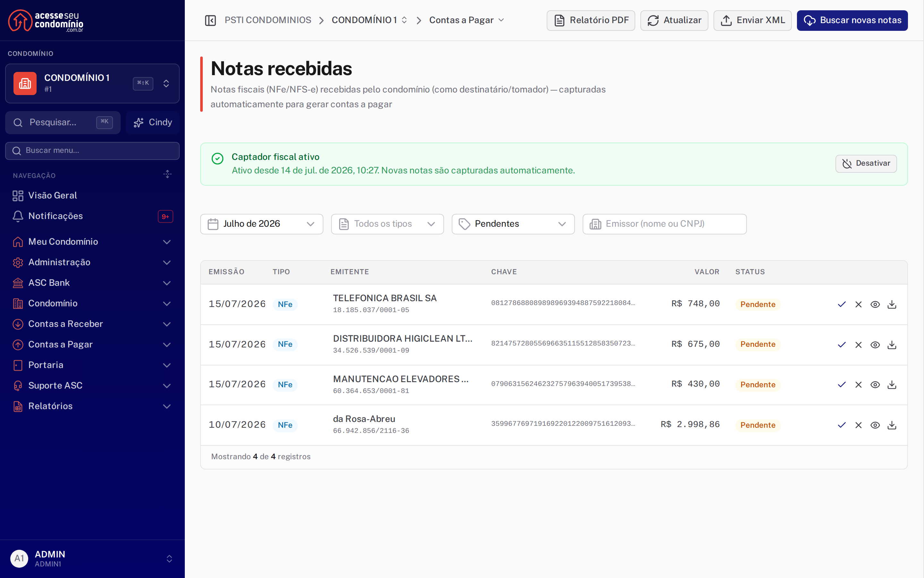Open the Cindy assistant
Image resolution: width=924 pixels, height=578 pixels.
[x=153, y=122]
